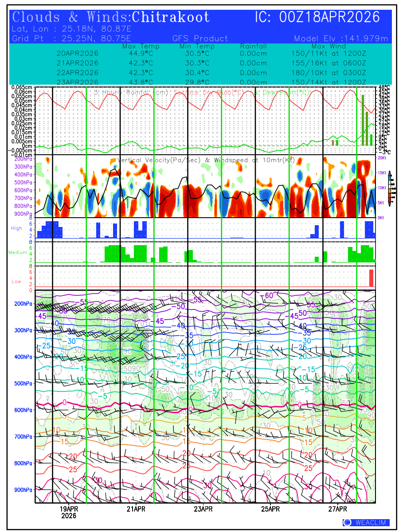Click the IC: 00Z18APR2026 initialization label
This screenshot has height=532, width=399.
click(x=317, y=17)
